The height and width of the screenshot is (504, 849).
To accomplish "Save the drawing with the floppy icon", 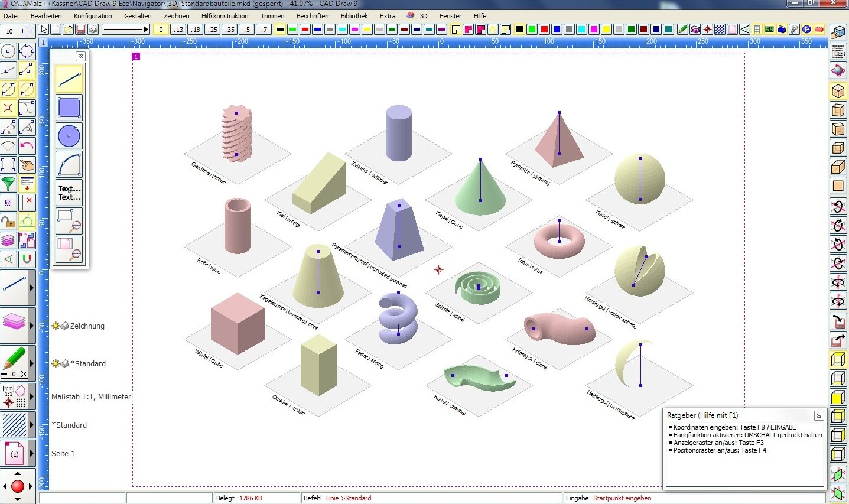I will pyautogui.click(x=80, y=29).
